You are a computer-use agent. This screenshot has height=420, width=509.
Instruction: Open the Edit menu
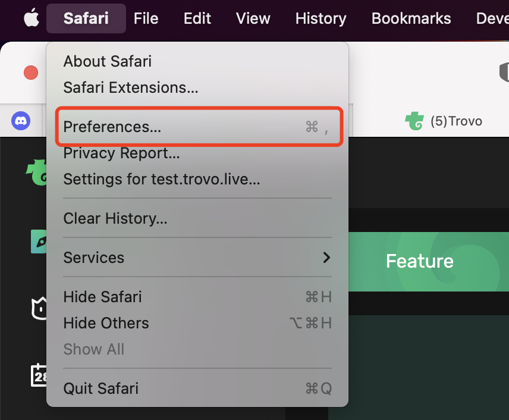(x=197, y=18)
